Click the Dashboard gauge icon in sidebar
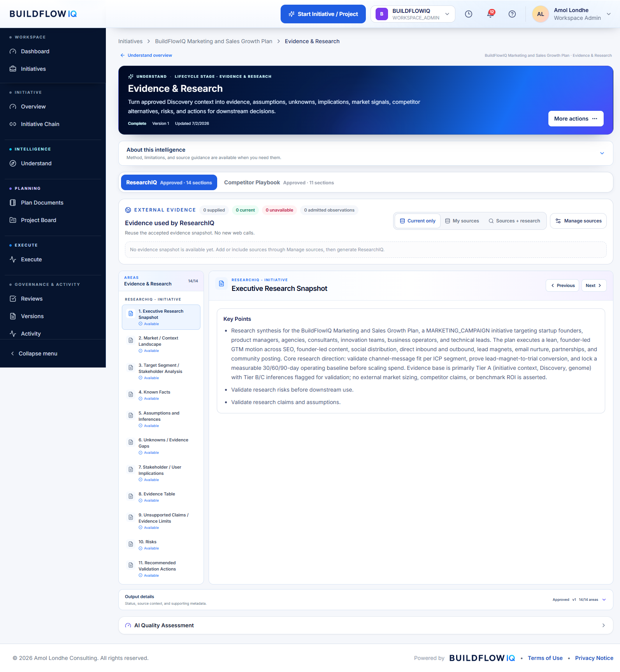This screenshot has width=620, height=672. pos(13,51)
